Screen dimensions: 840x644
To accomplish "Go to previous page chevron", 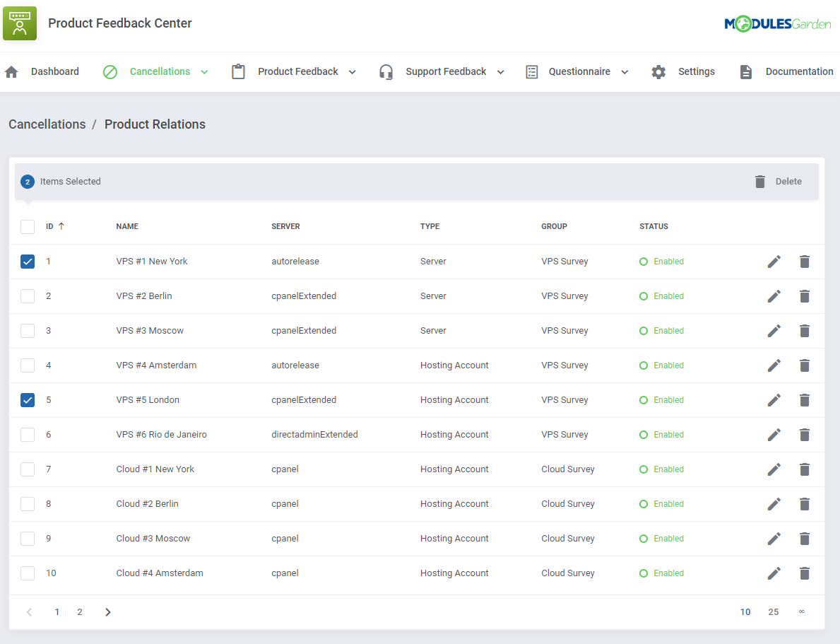I will pos(30,611).
